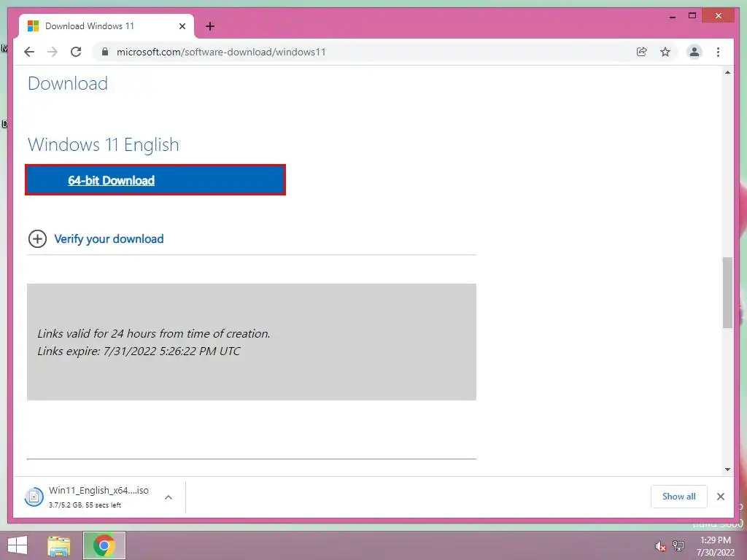Minimize the Chrome window
This screenshot has height=560, width=747.
(673, 16)
